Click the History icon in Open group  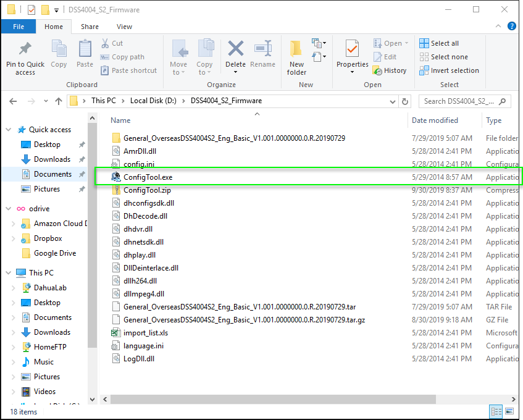tap(377, 71)
